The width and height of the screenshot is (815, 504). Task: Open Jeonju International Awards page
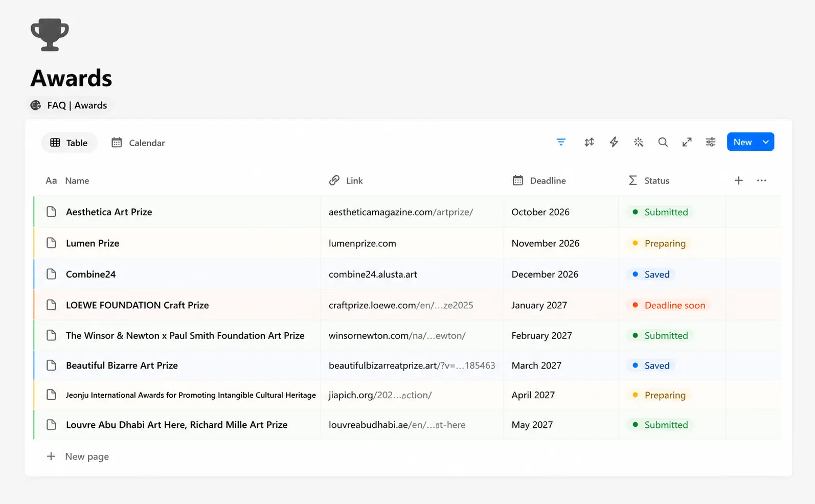(x=191, y=395)
